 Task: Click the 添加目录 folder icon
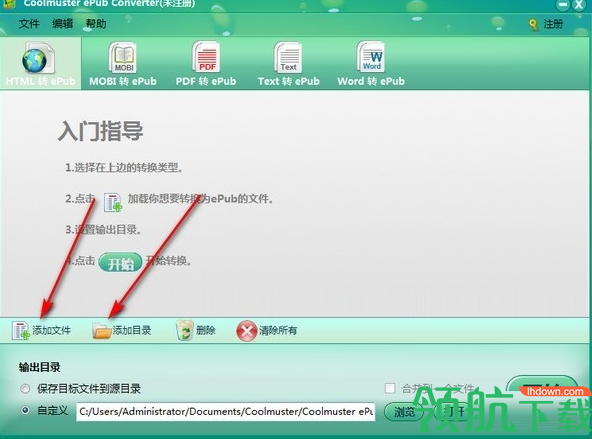coord(102,331)
